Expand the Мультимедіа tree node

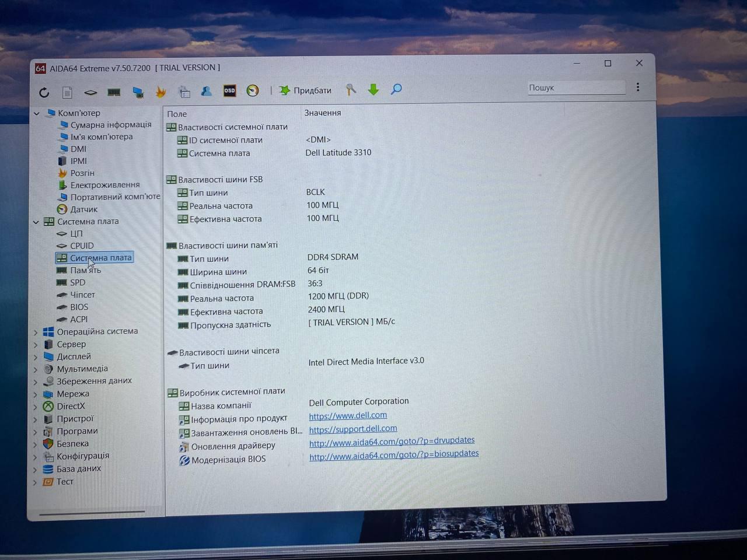click(x=35, y=369)
